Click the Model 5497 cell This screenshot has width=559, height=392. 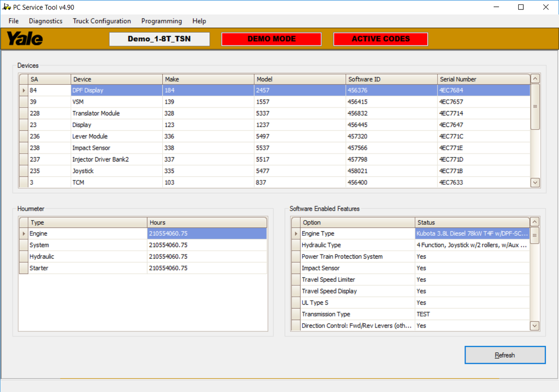pyautogui.click(x=300, y=136)
